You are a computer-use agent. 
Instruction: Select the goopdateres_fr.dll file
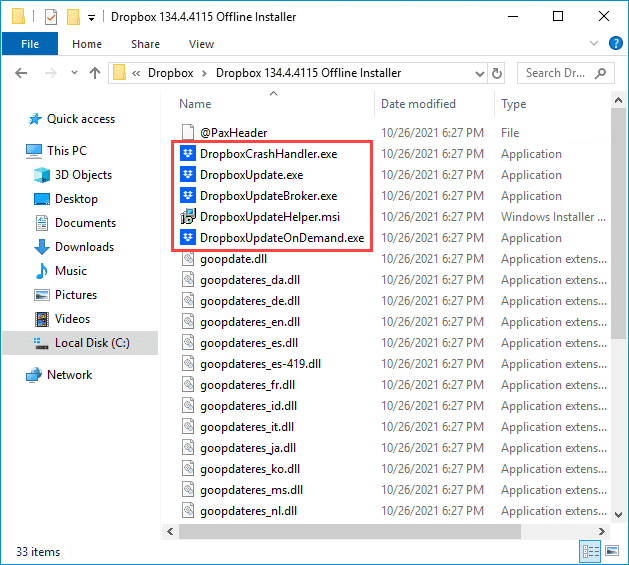tap(248, 385)
